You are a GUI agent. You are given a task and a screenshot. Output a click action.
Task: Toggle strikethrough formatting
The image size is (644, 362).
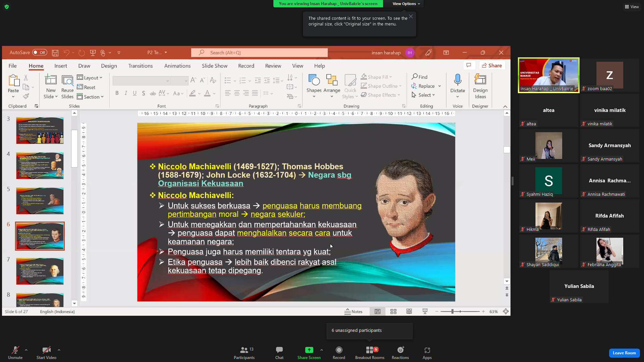153,93
